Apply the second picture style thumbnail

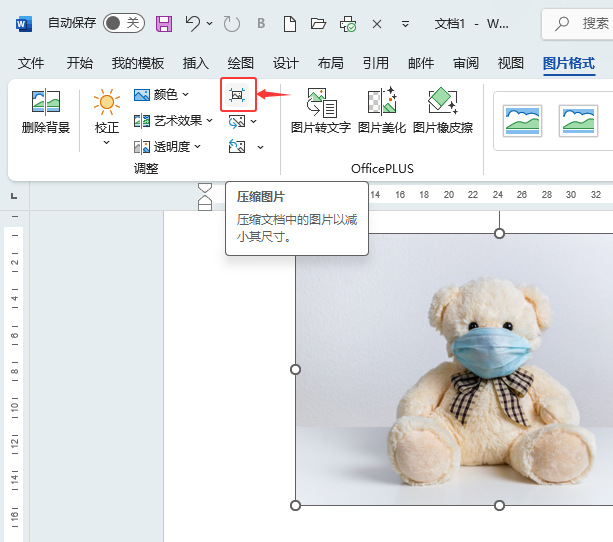tap(579, 121)
